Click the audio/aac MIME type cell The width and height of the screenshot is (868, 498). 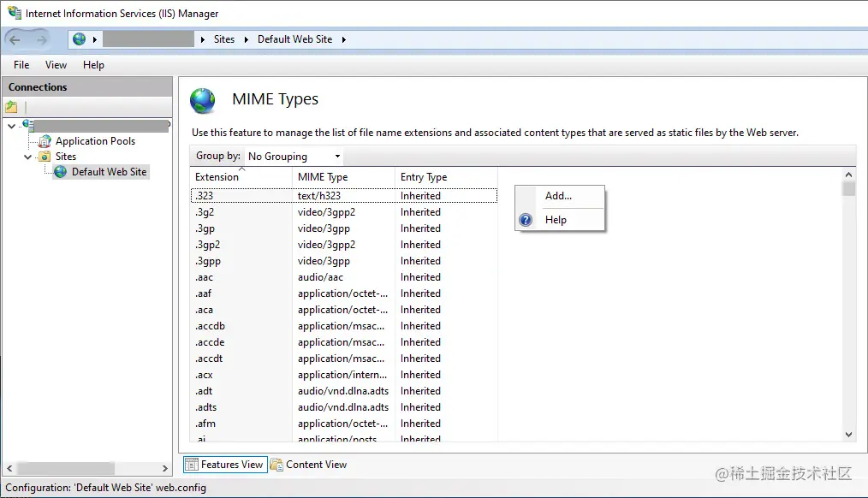click(320, 277)
